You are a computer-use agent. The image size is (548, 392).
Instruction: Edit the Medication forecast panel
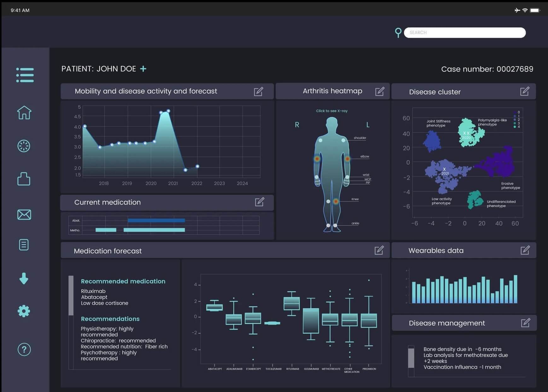[x=379, y=250]
